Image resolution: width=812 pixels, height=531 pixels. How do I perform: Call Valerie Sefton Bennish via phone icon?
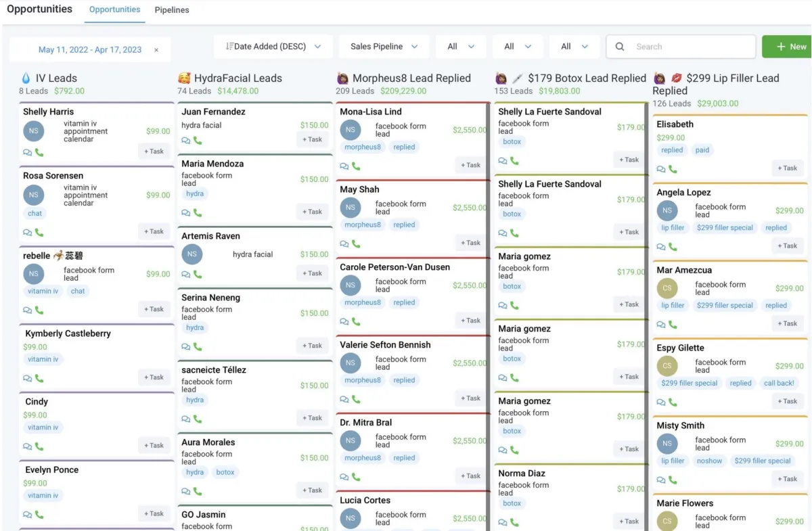click(x=356, y=399)
